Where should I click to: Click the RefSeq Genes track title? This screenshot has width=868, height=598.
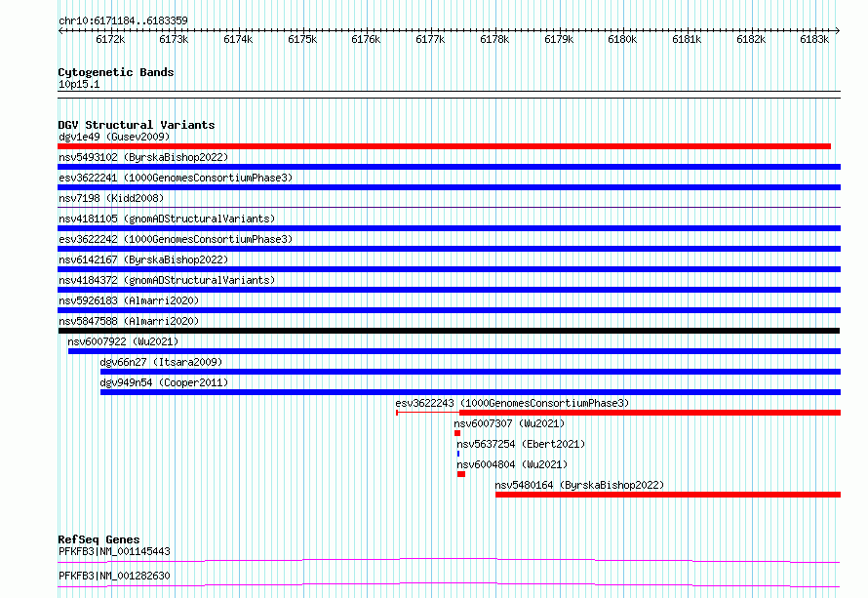coord(99,539)
